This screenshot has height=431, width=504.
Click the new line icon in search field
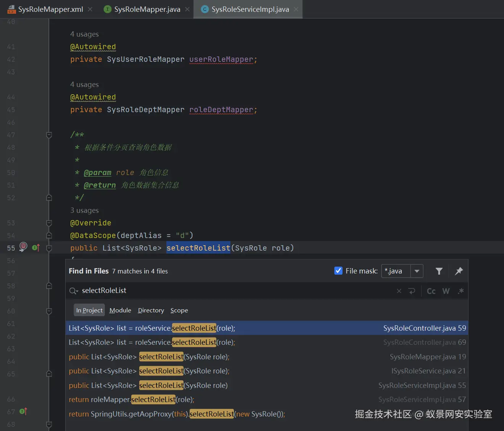(x=412, y=291)
